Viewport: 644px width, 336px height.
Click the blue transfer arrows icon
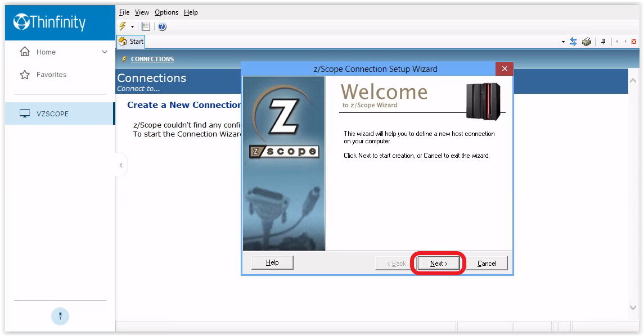pyautogui.click(x=573, y=42)
